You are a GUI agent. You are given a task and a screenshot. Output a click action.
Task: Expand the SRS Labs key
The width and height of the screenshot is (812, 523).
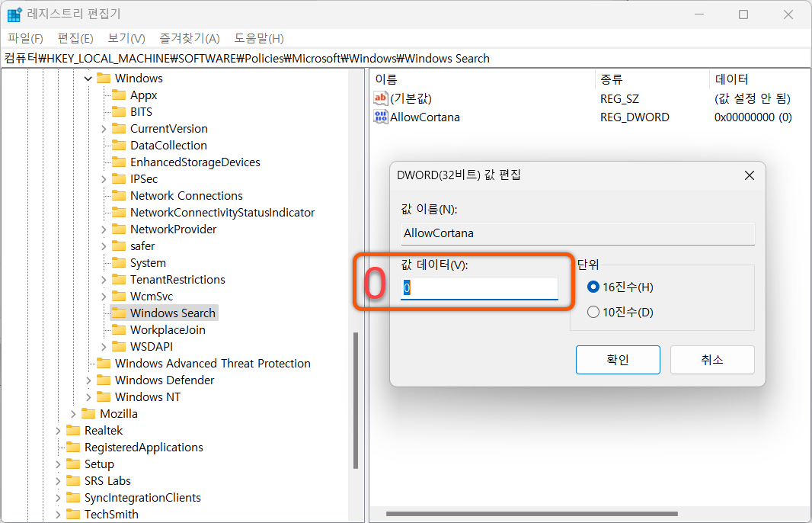pyautogui.click(x=58, y=481)
